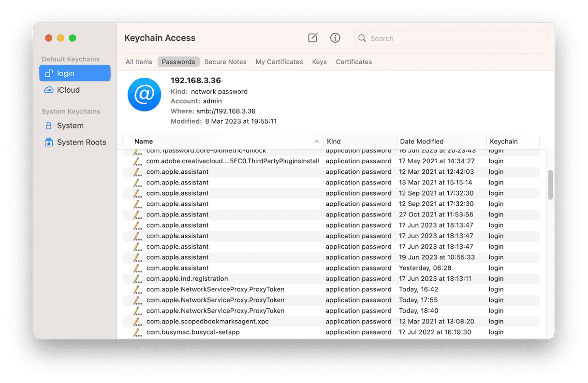This screenshot has height=383, width=588.
Task: Click the Kind column header
Action: 333,141
